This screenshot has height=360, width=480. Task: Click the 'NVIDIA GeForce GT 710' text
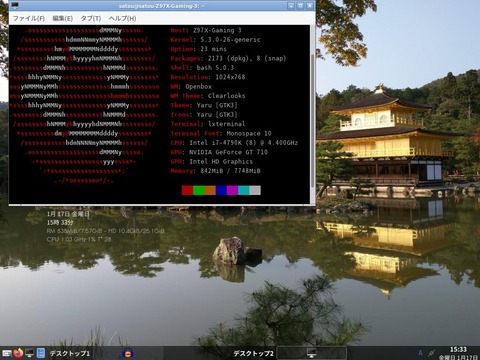(228, 152)
